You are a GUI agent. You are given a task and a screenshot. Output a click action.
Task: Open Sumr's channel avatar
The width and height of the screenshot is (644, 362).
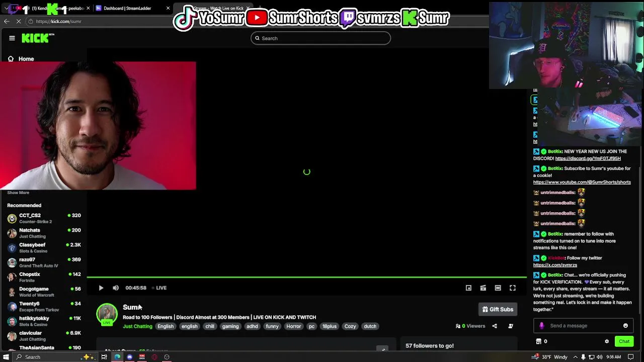[x=107, y=314]
